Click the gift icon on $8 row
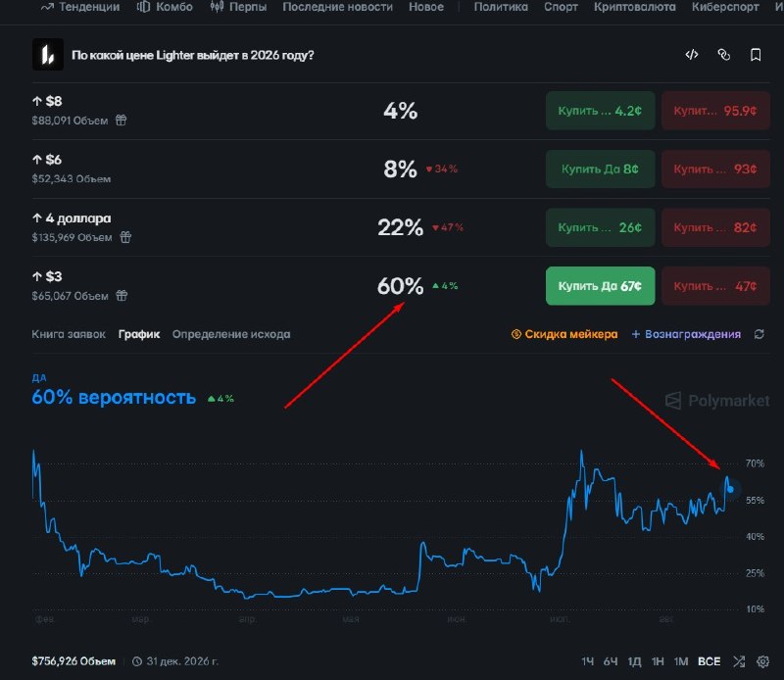This screenshot has width=784, height=680. [121, 120]
